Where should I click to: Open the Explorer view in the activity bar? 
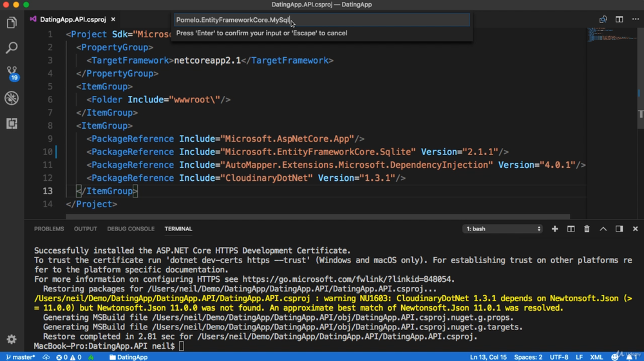coord(12,23)
